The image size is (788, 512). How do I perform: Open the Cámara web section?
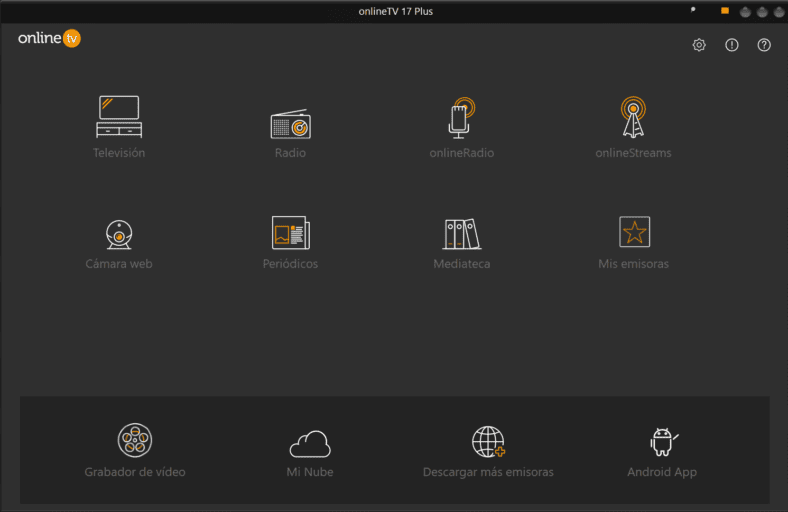point(119,245)
